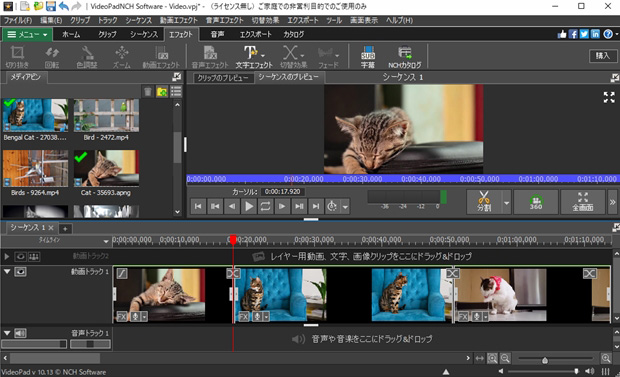Click the undo arrow in title bar
Image resolution: width=620 pixels, height=377 pixels.
(x=63, y=6)
